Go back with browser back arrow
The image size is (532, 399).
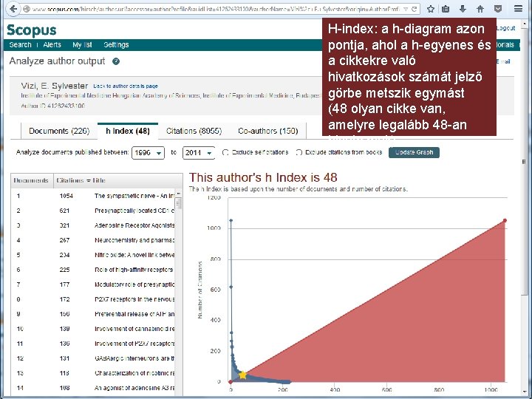pos(13,8)
